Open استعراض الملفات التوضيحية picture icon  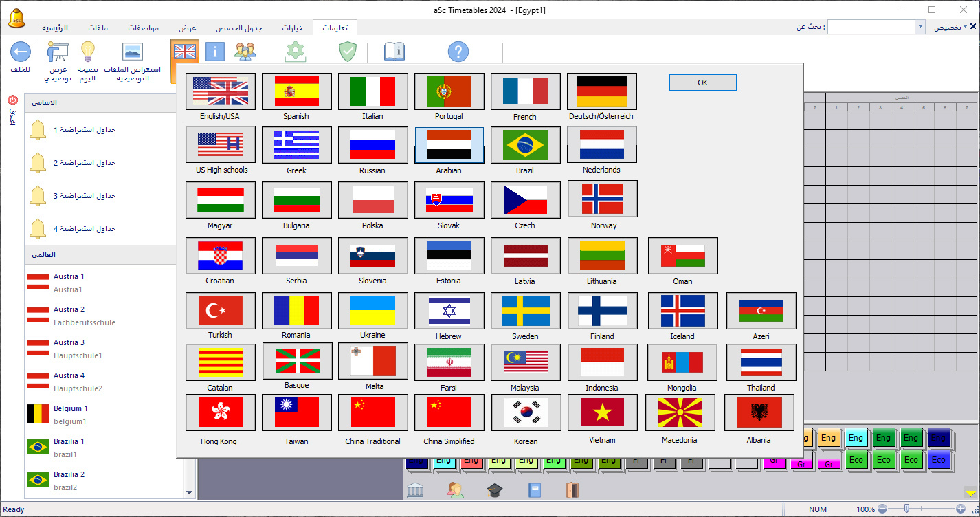pos(132,52)
